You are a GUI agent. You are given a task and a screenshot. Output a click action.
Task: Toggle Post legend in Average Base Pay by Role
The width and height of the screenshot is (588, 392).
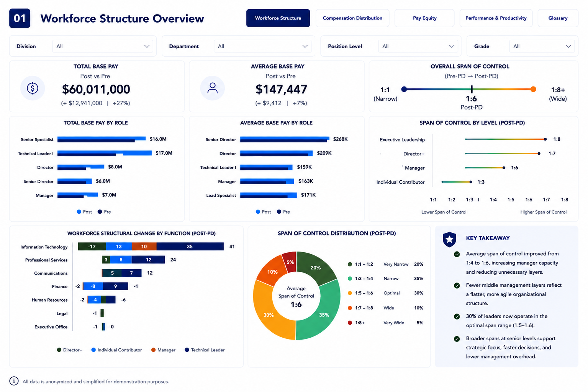pos(263,212)
